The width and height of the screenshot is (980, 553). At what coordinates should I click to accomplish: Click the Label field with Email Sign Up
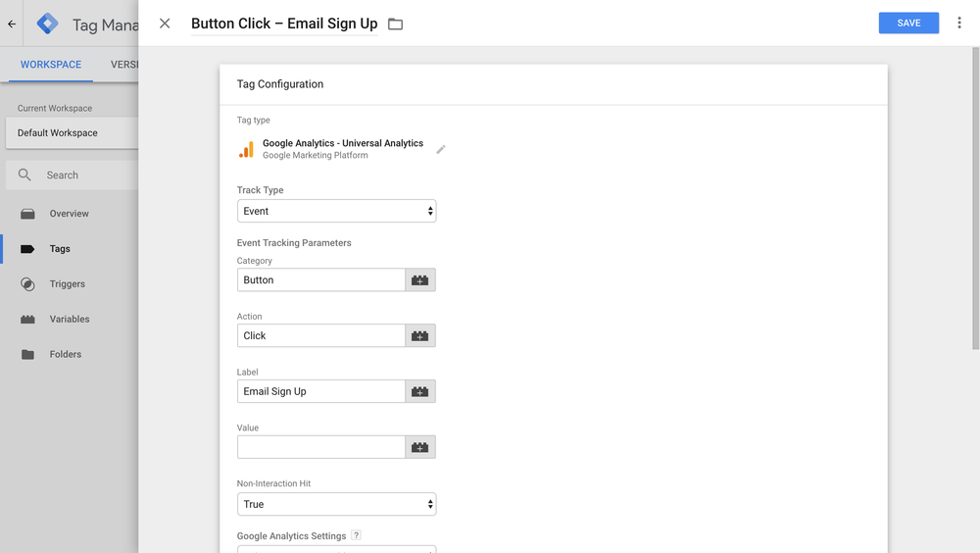point(321,391)
